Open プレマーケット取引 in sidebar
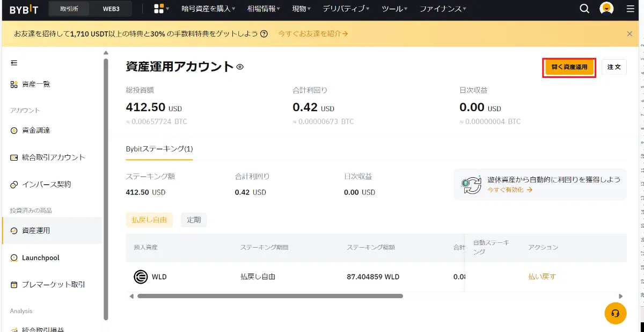644x332 pixels. [53, 285]
